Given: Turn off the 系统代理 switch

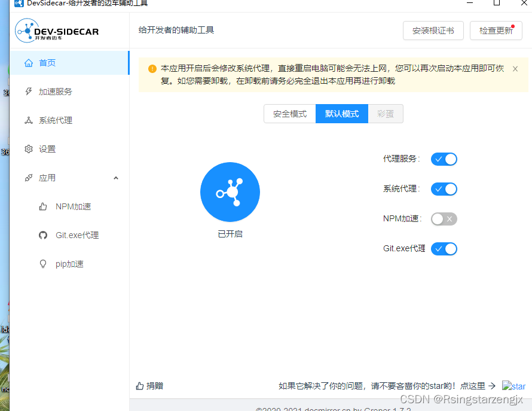Looking at the screenshot, I should pos(444,188).
